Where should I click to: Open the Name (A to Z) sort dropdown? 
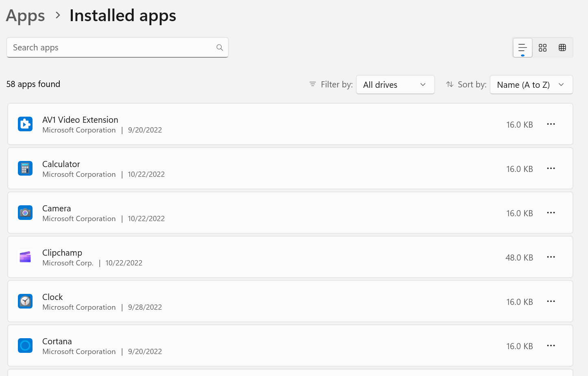(531, 85)
